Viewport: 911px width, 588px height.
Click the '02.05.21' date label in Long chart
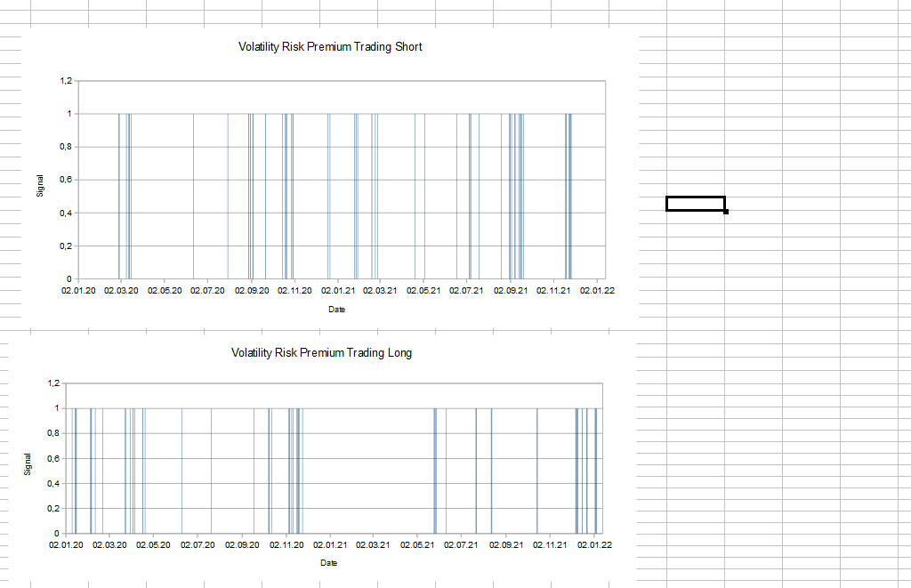[417, 544]
